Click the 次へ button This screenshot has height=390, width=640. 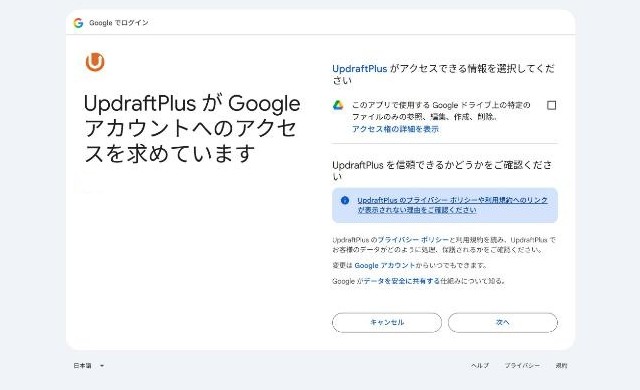502,322
